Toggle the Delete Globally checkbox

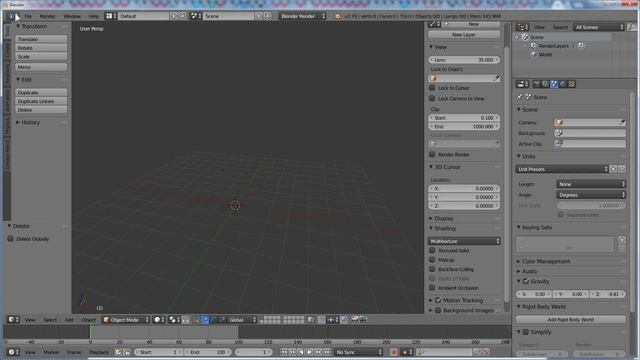coord(11,239)
